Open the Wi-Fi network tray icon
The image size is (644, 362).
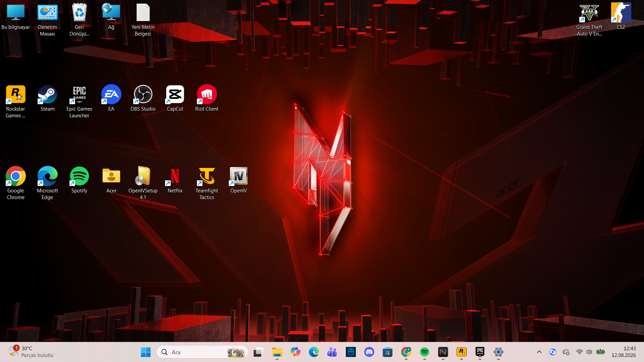[x=579, y=352]
